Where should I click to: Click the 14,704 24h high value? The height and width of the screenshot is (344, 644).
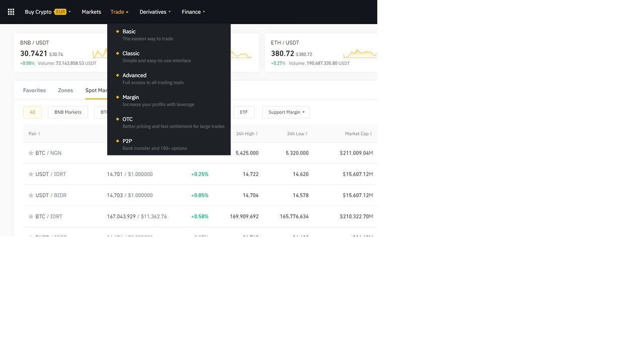click(251, 195)
